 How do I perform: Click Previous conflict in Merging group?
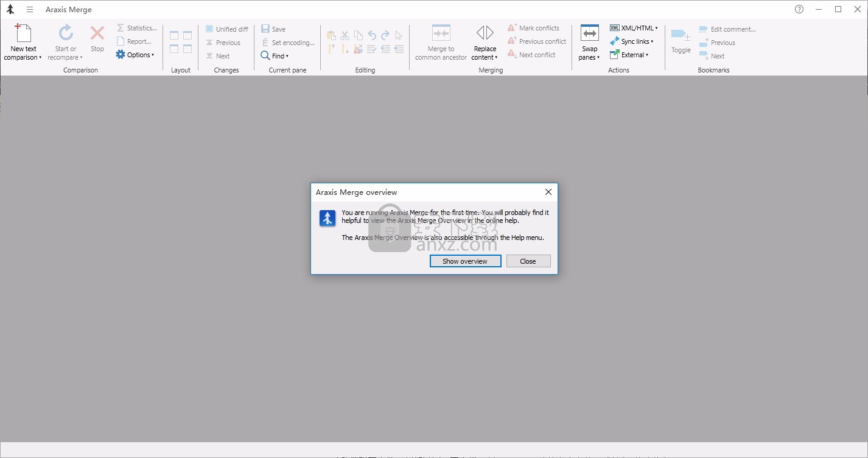coord(537,41)
